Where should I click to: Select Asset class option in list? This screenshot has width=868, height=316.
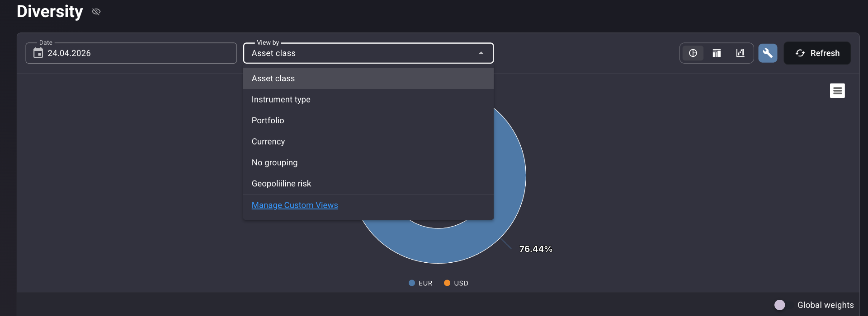tap(368, 79)
